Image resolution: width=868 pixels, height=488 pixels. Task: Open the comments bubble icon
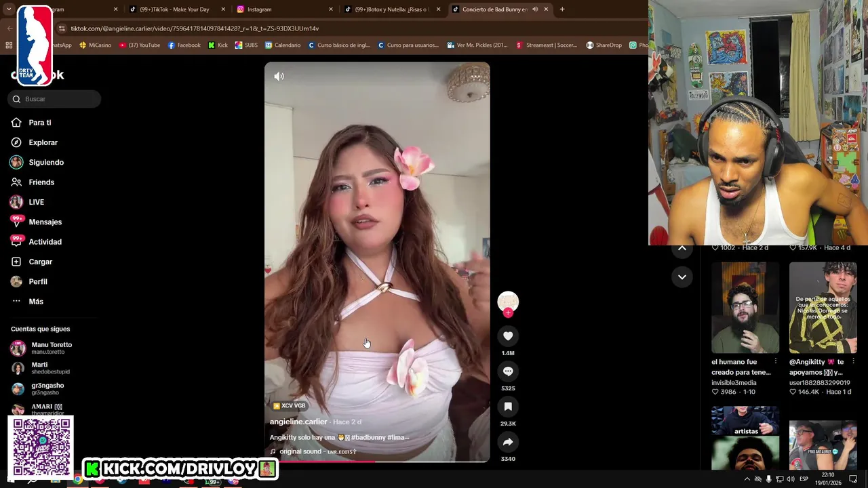(508, 371)
